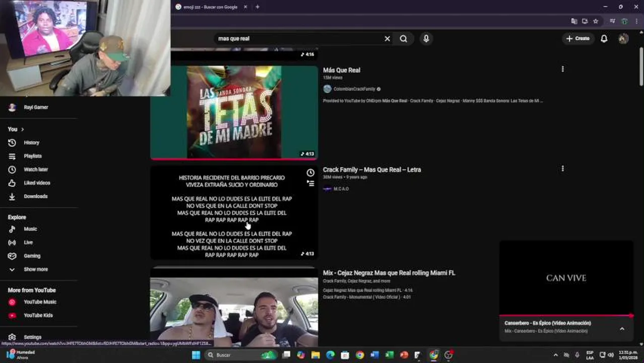This screenshot has width=644, height=363.
Task: Collapse the miniplayer with the chevron
Action: tap(622, 329)
